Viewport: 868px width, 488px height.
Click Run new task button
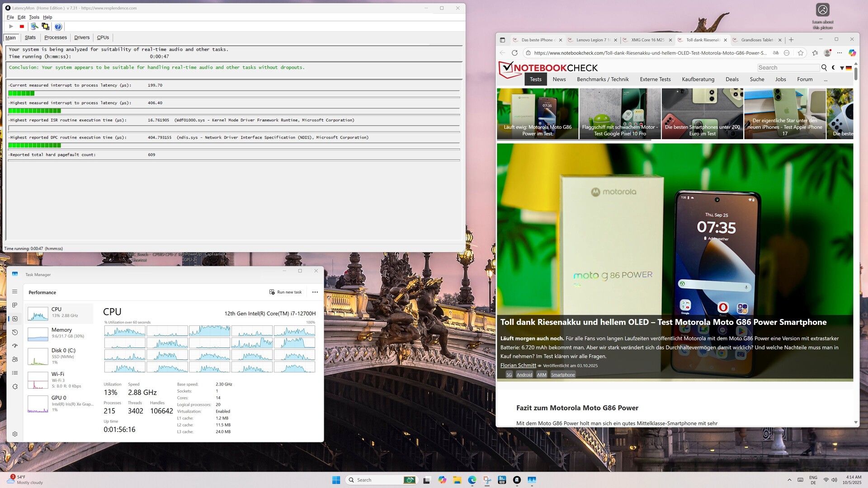[285, 292]
